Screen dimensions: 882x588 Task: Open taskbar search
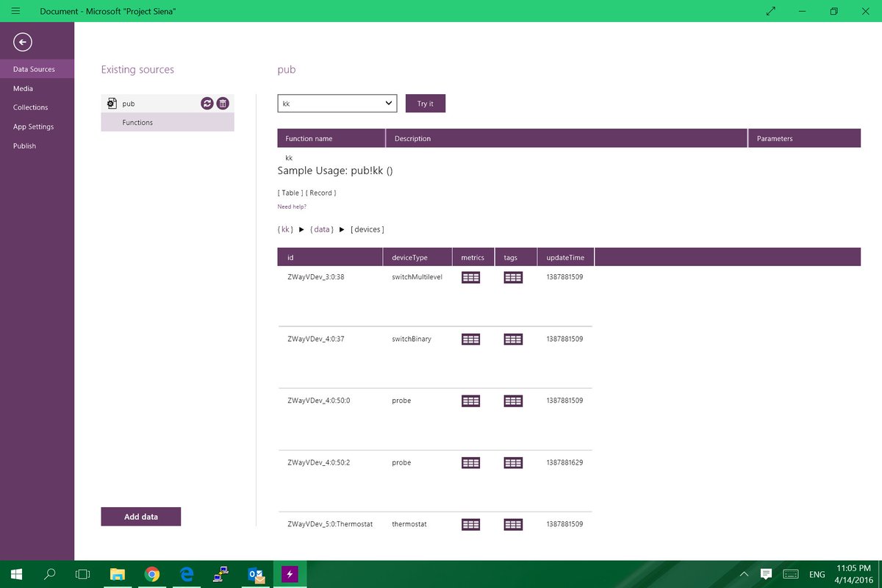tap(50, 574)
